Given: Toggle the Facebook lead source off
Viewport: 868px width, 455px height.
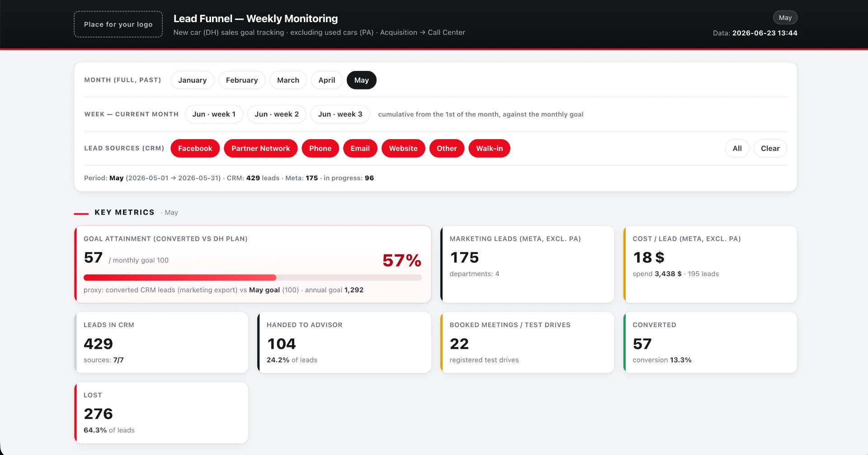Looking at the screenshot, I should pyautogui.click(x=195, y=148).
